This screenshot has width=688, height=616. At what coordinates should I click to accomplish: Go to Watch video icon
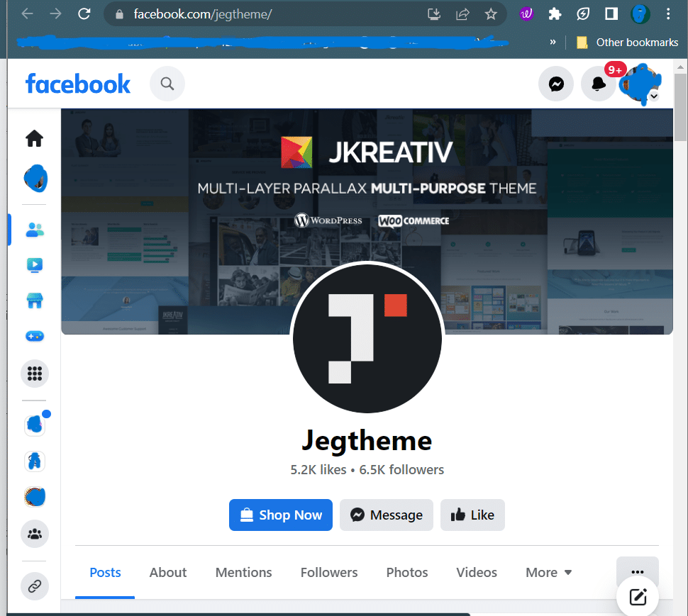(35, 265)
